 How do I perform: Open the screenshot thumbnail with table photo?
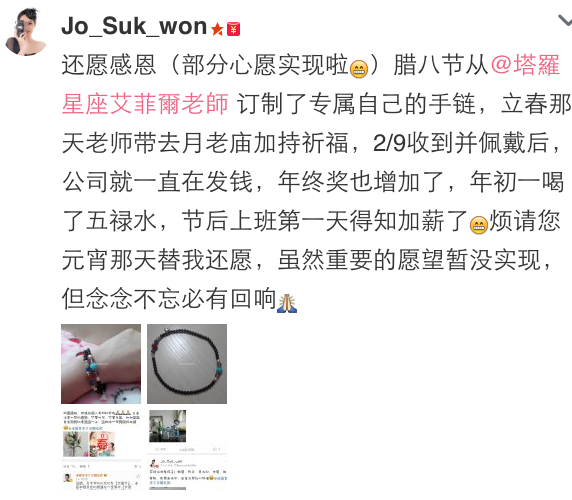187,450
